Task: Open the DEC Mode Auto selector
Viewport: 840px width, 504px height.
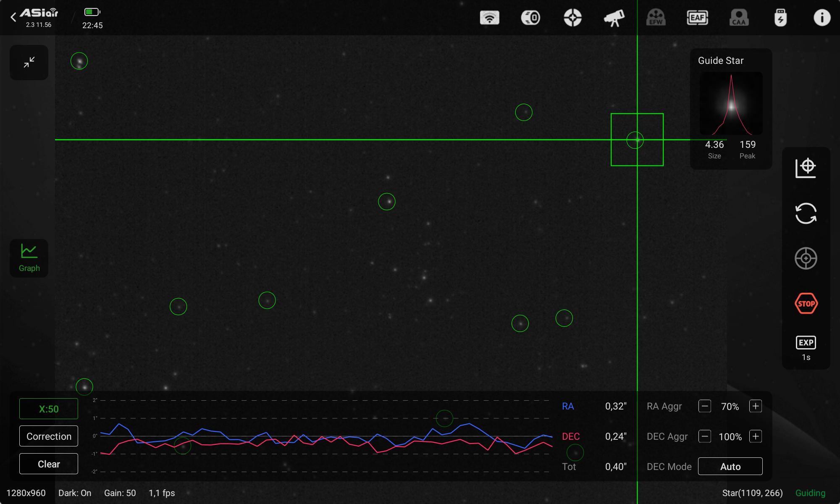Action: [730, 466]
